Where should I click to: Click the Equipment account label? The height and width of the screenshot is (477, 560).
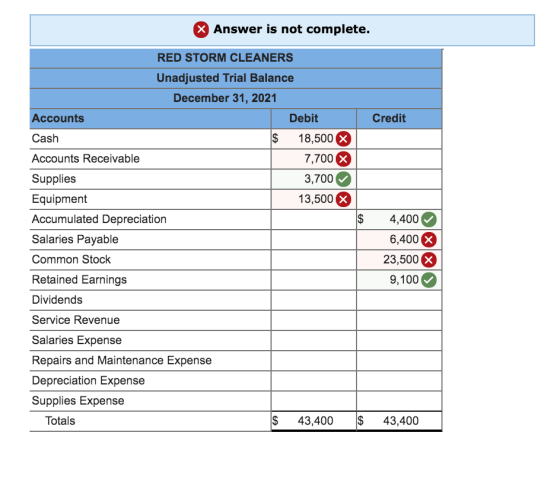59,199
